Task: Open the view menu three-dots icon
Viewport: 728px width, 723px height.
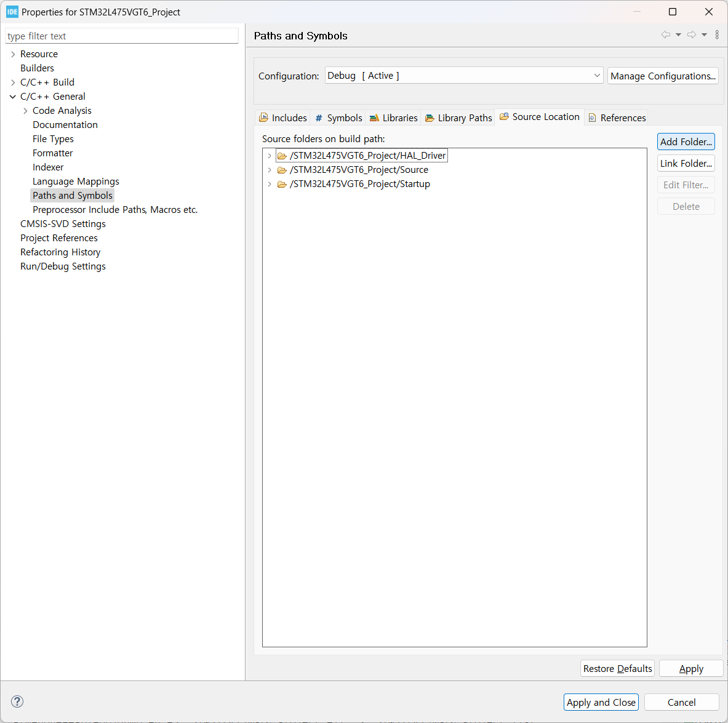Action: (717, 35)
